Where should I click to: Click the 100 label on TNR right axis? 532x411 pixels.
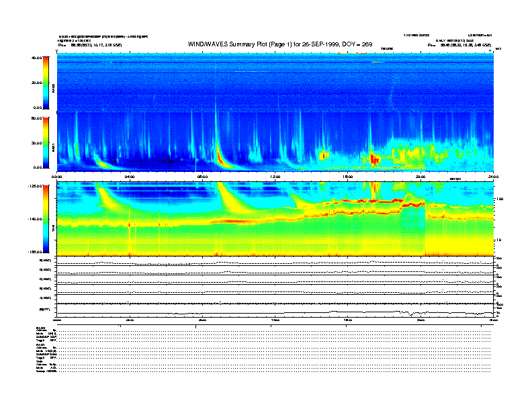point(500,199)
